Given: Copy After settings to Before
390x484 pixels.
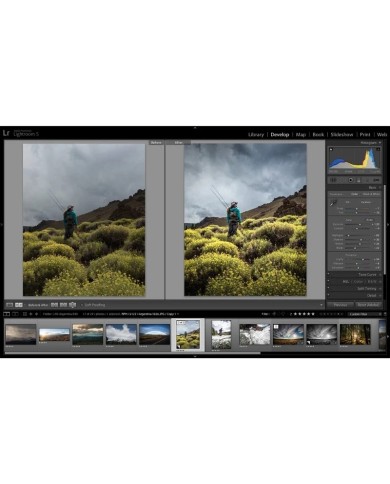Looking at the screenshot, I should click(x=63, y=305).
